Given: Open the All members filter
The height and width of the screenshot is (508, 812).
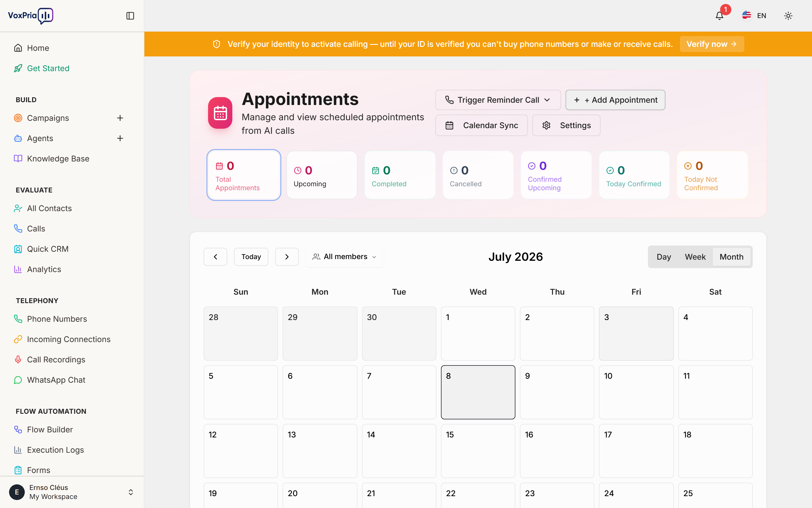Looking at the screenshot, I should pos(345,257).
